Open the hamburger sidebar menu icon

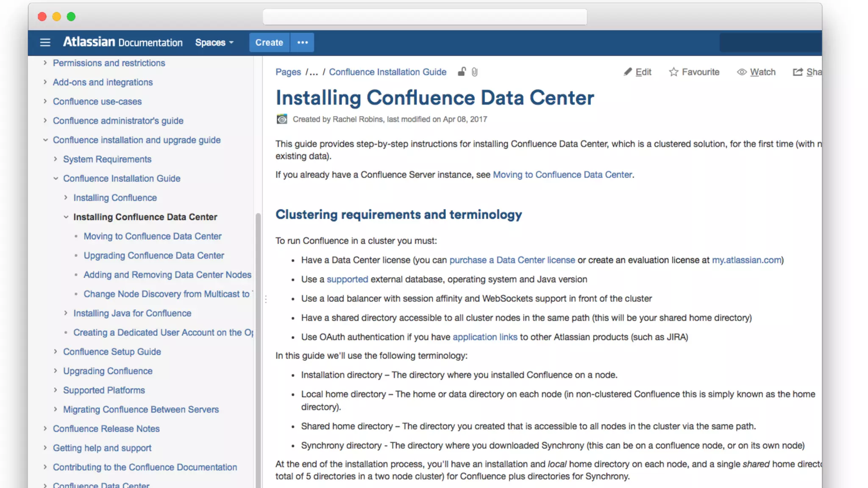pyautogui.click(x=45, y=42)
